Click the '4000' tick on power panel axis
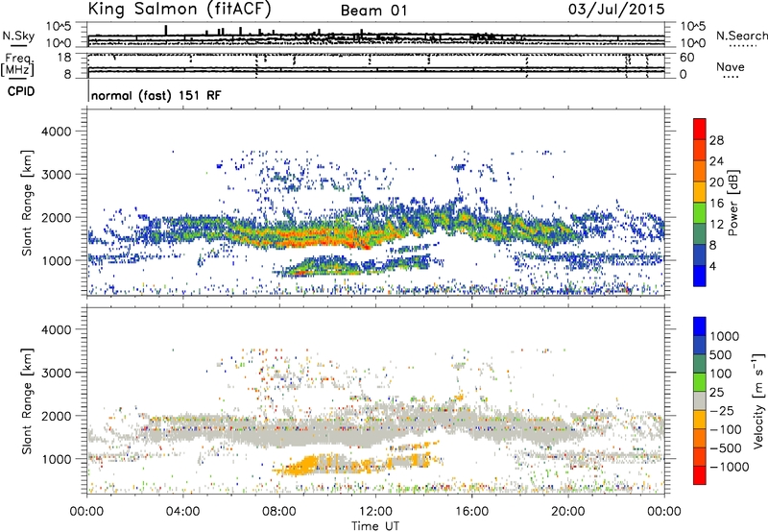This screenshot has width=768, height=532. [56, 132]
